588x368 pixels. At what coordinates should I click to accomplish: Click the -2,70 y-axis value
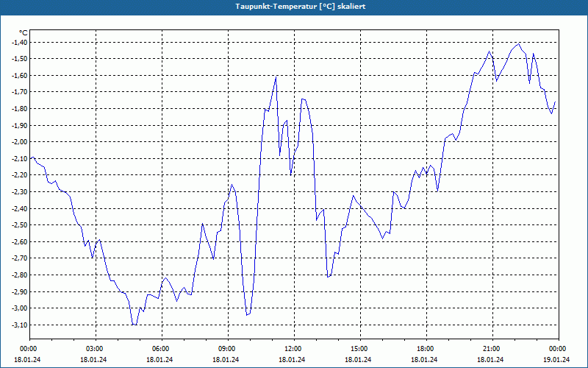click(20, 258)
